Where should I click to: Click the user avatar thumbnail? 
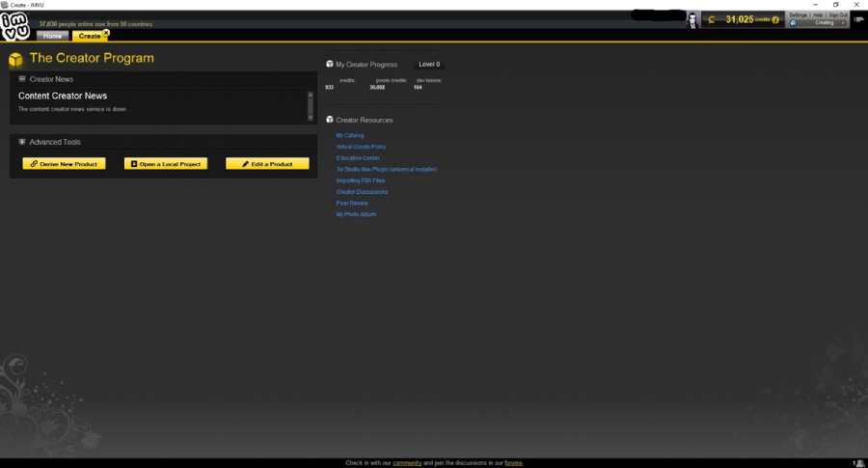692,20
